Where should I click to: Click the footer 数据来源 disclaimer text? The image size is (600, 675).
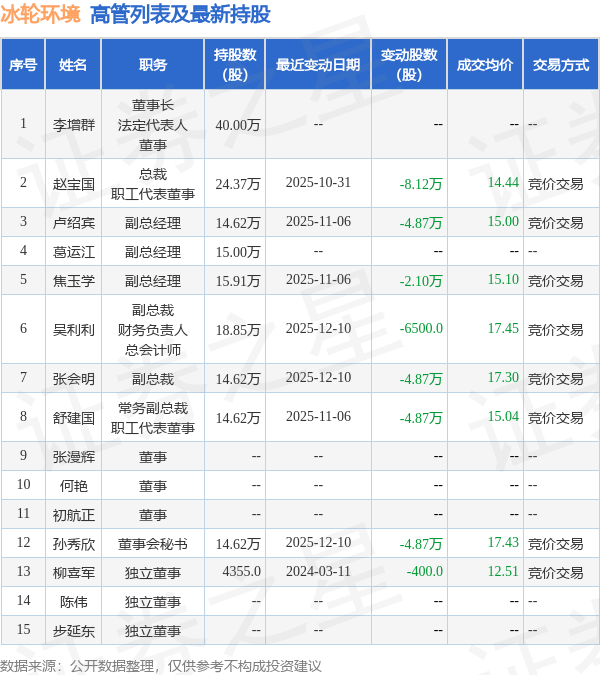point(161,666)
